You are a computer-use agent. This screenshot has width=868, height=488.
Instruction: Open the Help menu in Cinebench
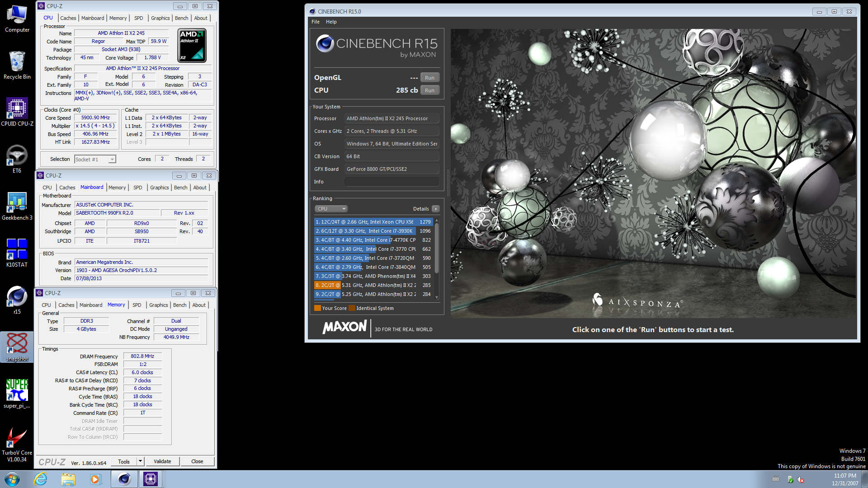[331, 22]
